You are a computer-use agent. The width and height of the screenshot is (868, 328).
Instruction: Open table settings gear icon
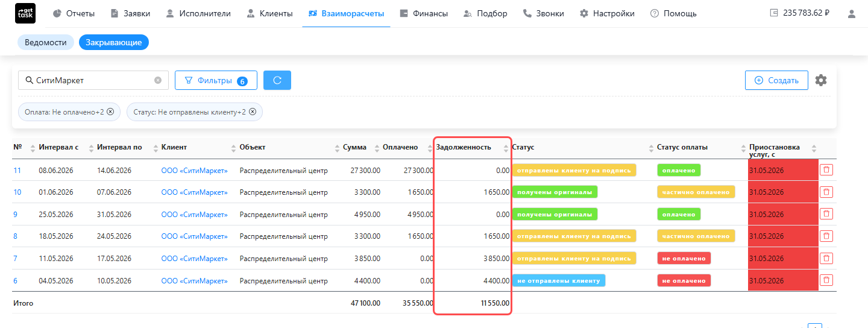coord(821,80)
